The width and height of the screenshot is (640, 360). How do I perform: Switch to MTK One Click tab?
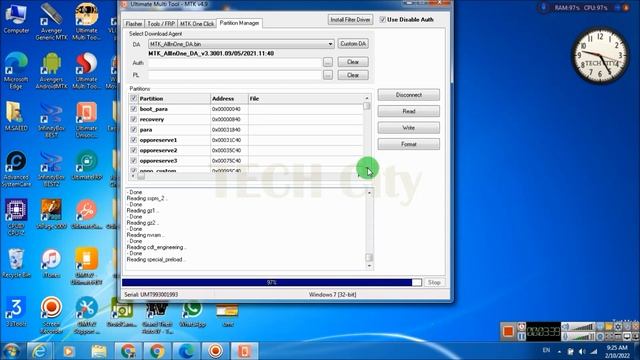pos(197,24)
